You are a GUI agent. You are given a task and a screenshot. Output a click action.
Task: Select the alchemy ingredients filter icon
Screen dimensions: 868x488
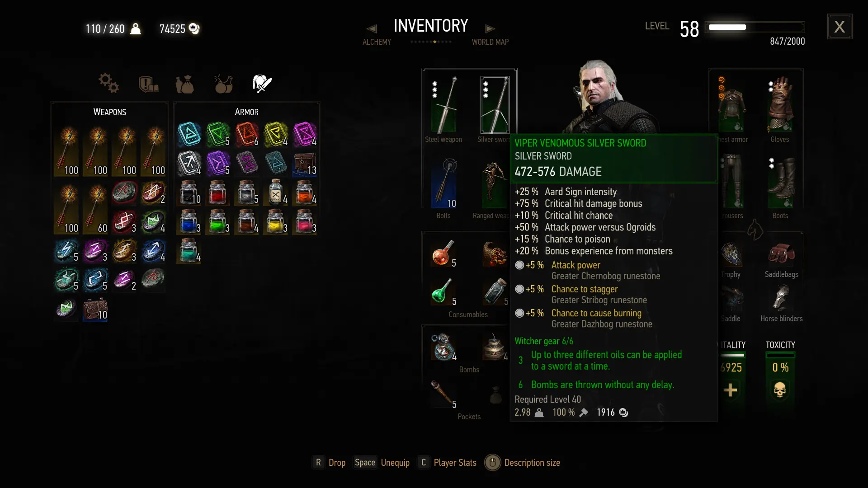223,84
